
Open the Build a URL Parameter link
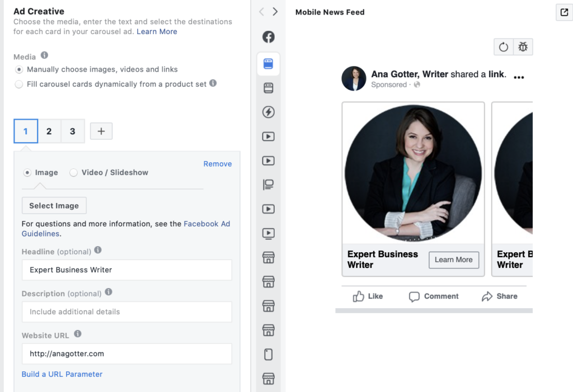62,374
